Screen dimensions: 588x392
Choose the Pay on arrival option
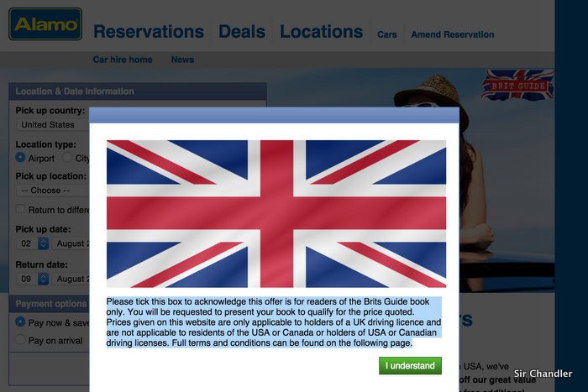tap(20, 339)
